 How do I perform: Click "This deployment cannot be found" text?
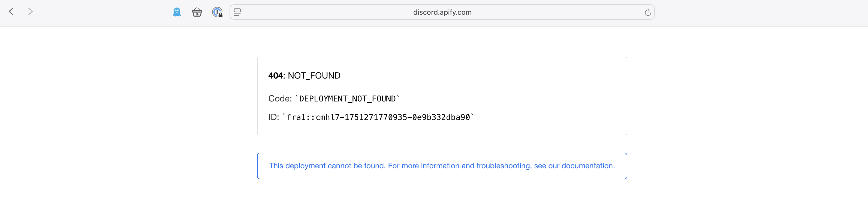pyautogui.click(x=327, y=166)
